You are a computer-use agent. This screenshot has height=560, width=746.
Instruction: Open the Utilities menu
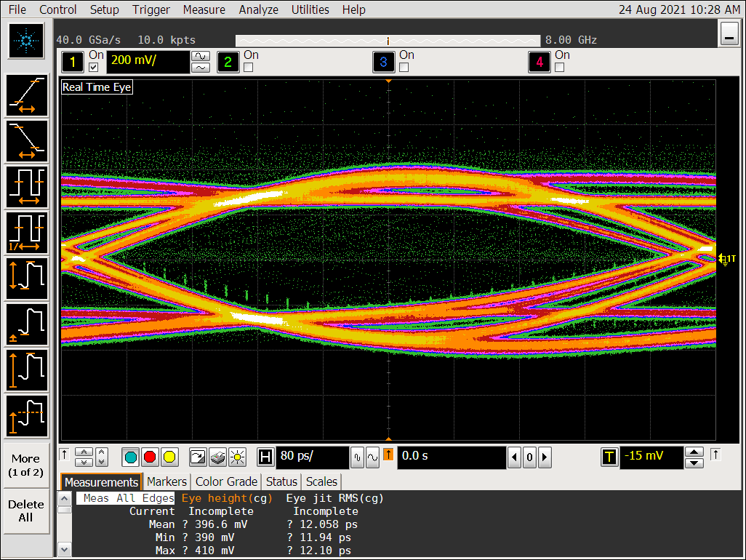point(310,9)
